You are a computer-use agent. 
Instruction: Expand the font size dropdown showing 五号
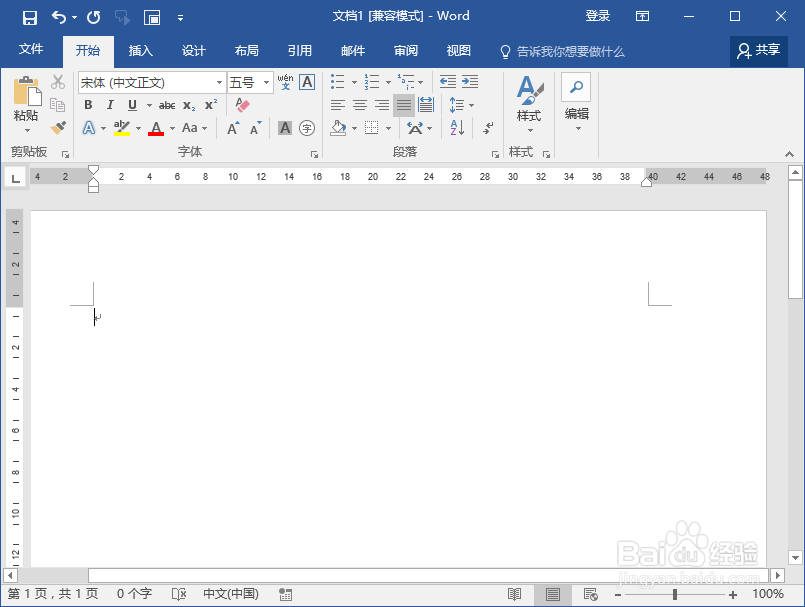point(266,81)
